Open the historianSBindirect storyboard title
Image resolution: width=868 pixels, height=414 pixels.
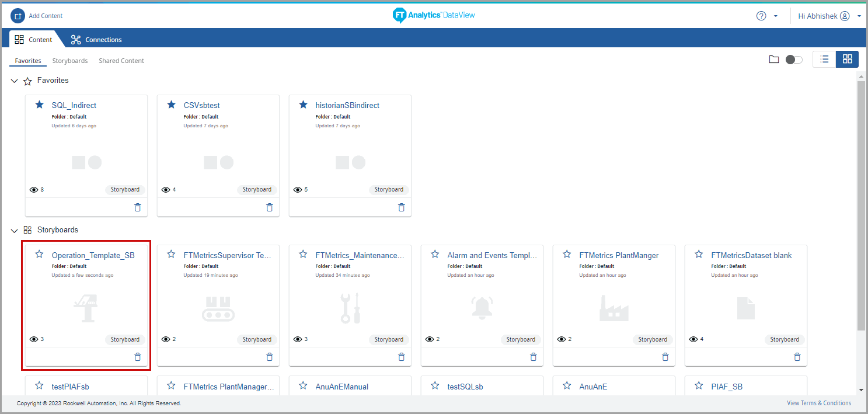click(x=347, y=106)
